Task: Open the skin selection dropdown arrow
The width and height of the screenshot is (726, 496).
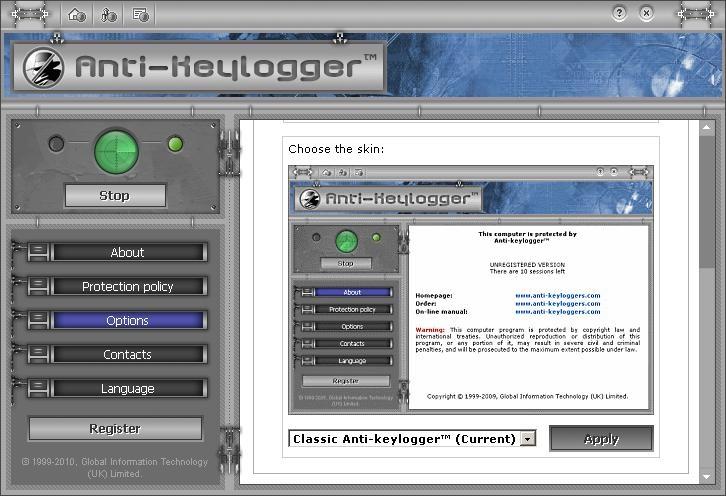Action: pyautogui.click(x=527, y=439)
